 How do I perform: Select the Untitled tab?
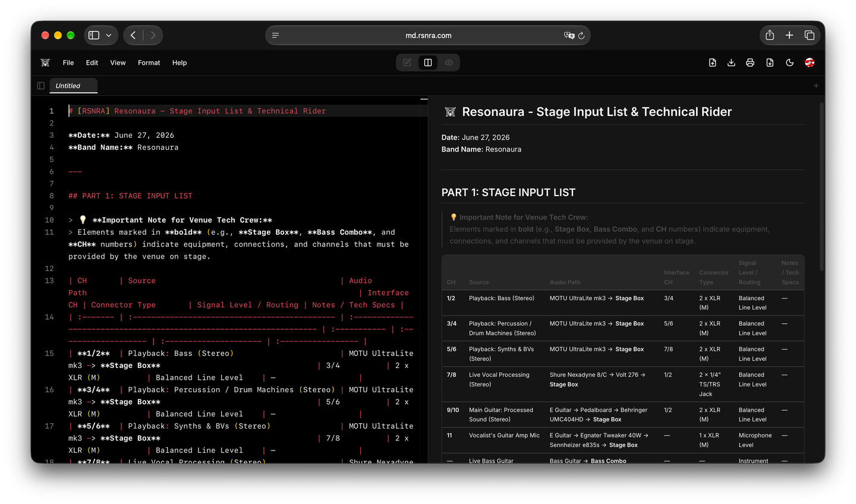tap(73, 86)
